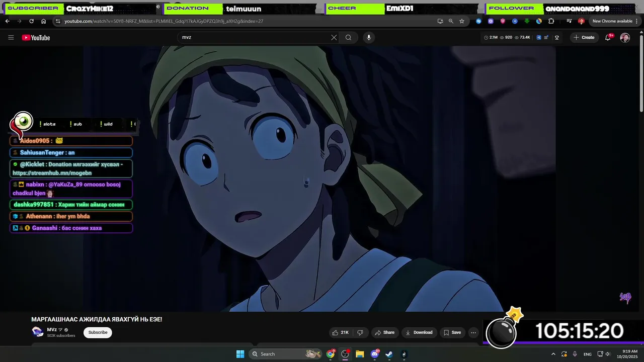Open OBS Studio from the taskbar
Viewport: 644px width, 362px height.
point(345,354)
